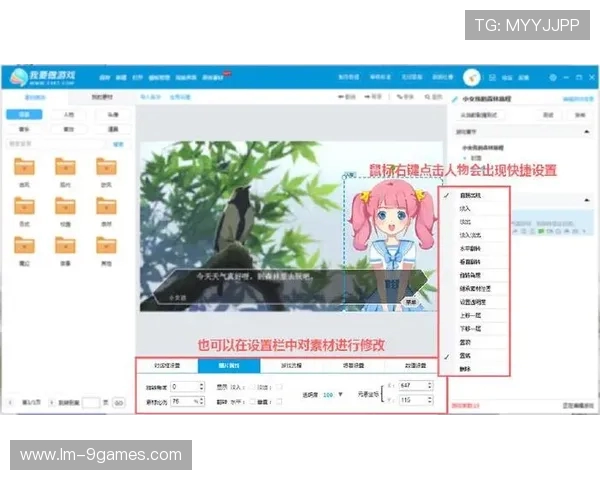Choose 水平翻转 in the context menu
This screenshot has height=480, width=600.
474,249
